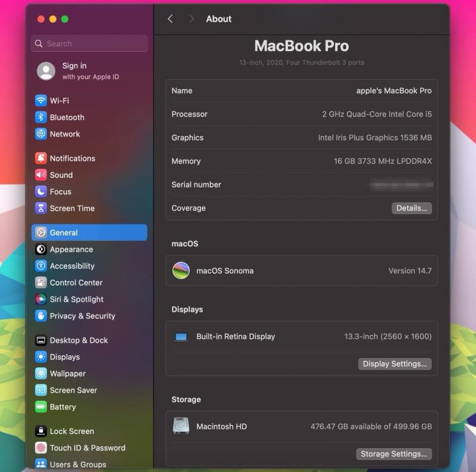The width and height of the screenshot is (476, 472).
Task: Click the "13.3-inch (2560 × 1600)" resolution text
Action: click(x=388, y=336)
